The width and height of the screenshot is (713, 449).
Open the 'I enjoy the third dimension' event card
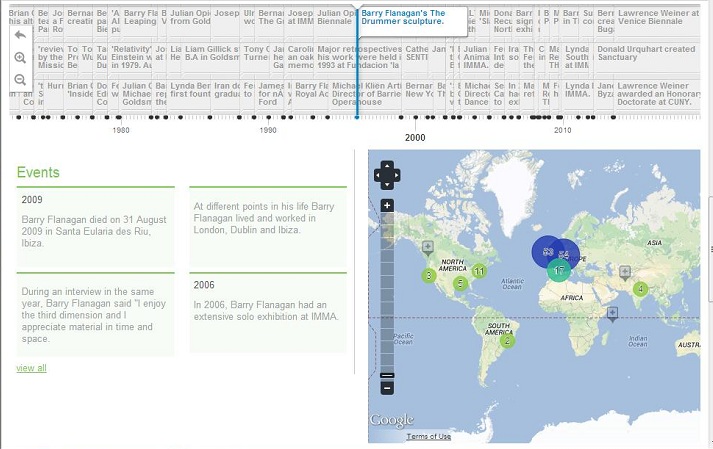coord(95,314)
